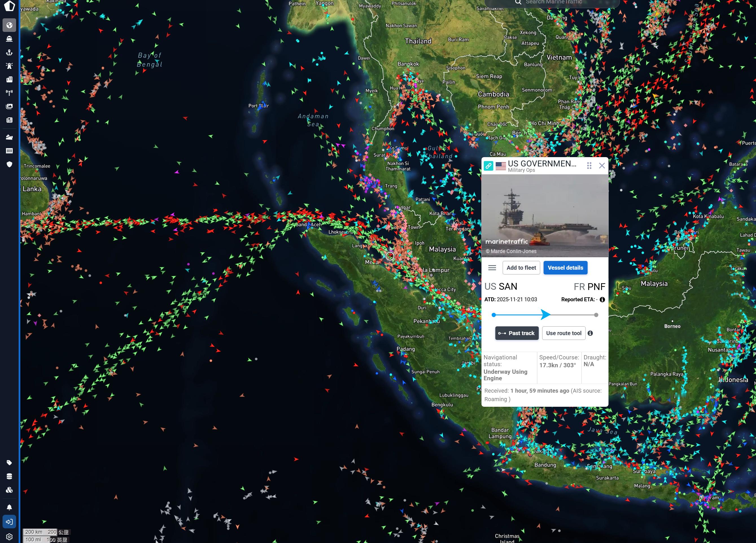Click the Reported ETA info icon
This screenshot has width=756, height=543.
pyautogui.click(x=602, y=300)
